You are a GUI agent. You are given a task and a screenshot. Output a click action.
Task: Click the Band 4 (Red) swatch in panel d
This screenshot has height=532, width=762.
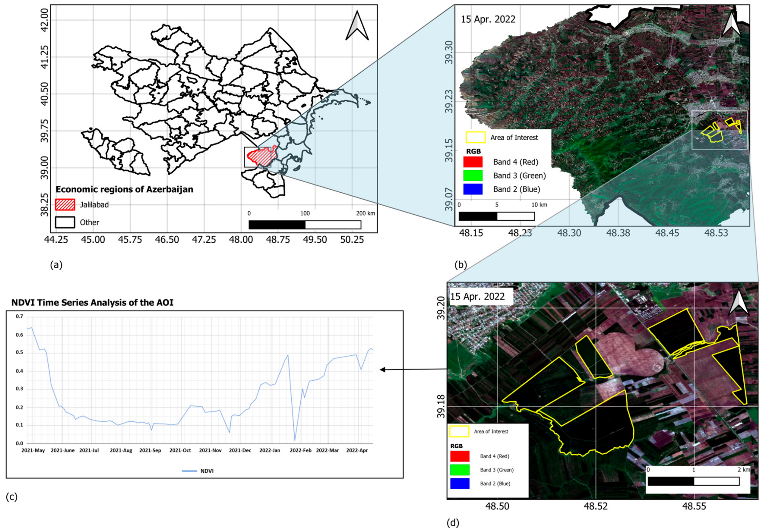[460, 456]
